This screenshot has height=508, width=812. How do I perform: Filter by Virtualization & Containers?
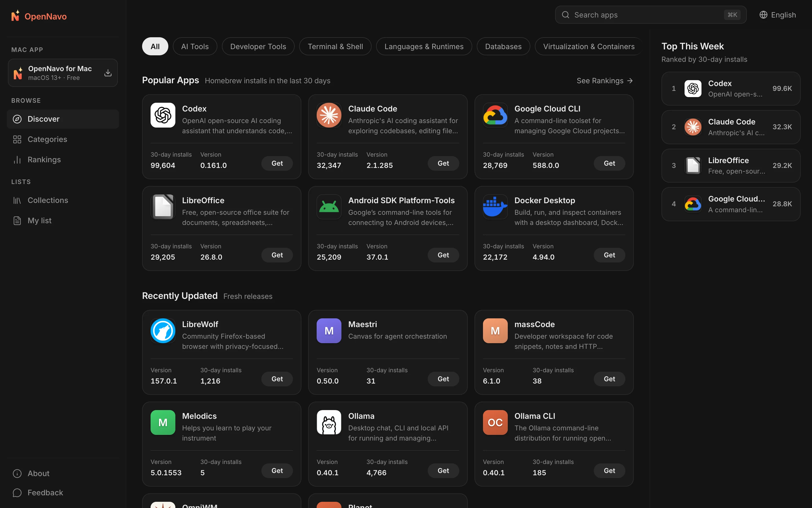click(x=588, y=46)
